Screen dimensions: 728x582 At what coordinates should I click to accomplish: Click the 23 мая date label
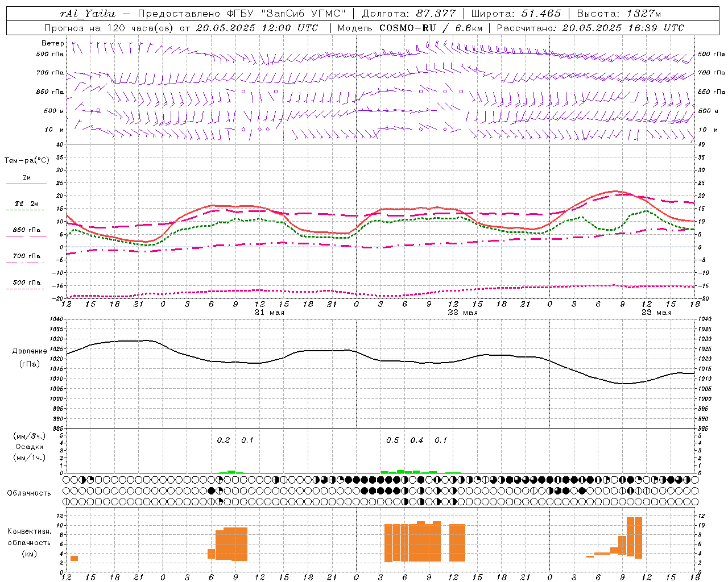(656, 313)
